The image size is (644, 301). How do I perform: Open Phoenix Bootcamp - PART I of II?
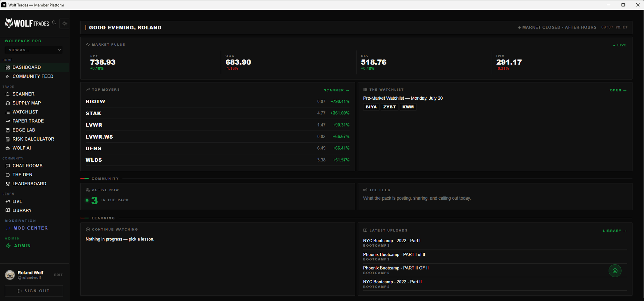(495, 257)
